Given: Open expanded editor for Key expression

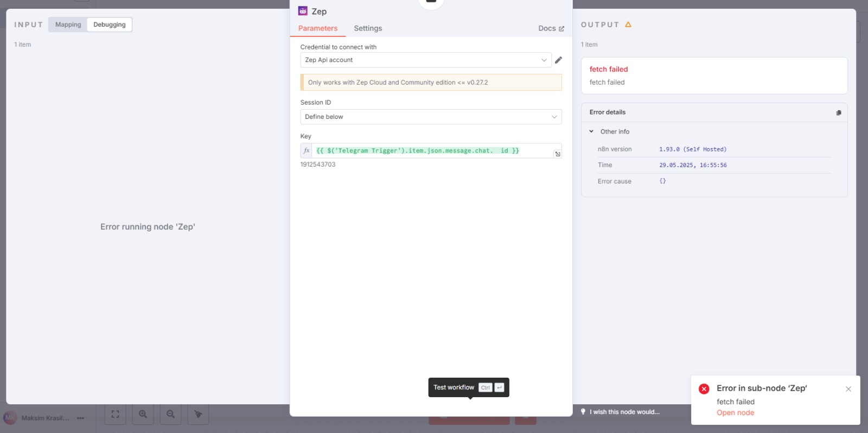Looking at the screenshot, I should (557, 154).
